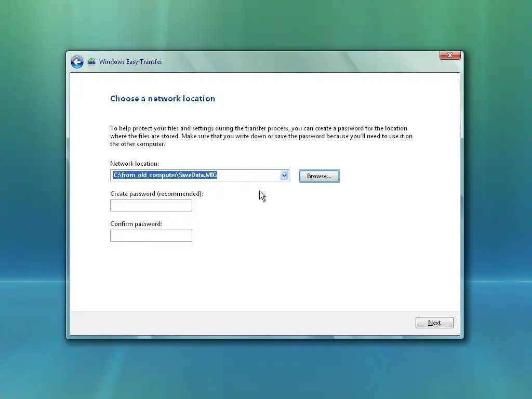This screenshot has width=532, height=399.
Task: Focus the Create password field
Action: [151, 206]
